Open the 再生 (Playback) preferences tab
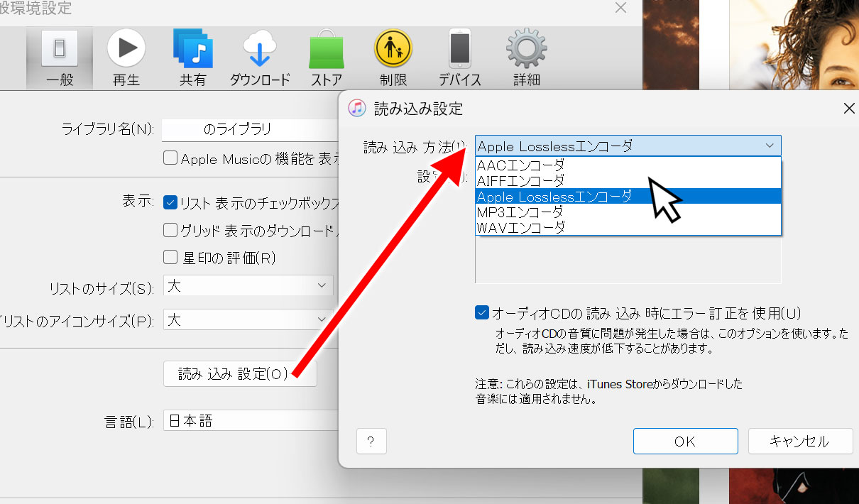859x504 pixels. 126,59
